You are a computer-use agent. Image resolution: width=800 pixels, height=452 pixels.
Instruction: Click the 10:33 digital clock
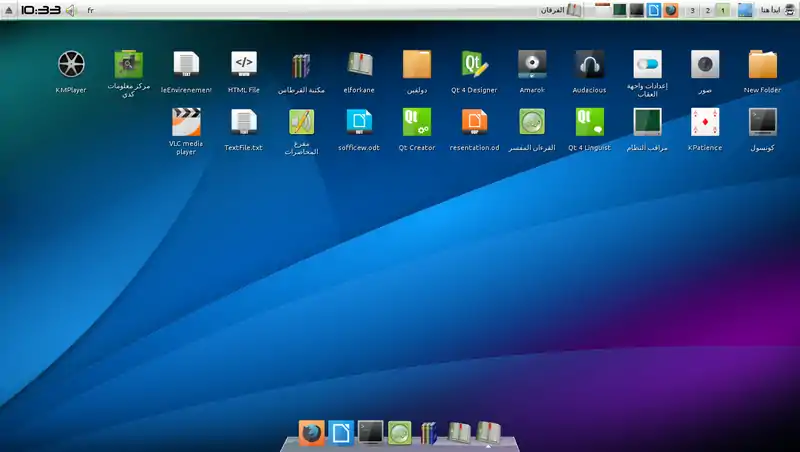tap(41, 10)
